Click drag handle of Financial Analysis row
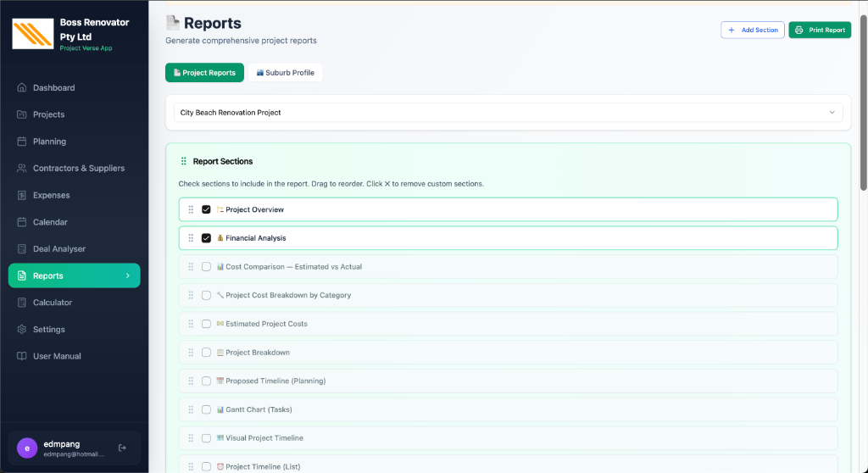This screenshot has width=868, height=473. pos(191,238)
